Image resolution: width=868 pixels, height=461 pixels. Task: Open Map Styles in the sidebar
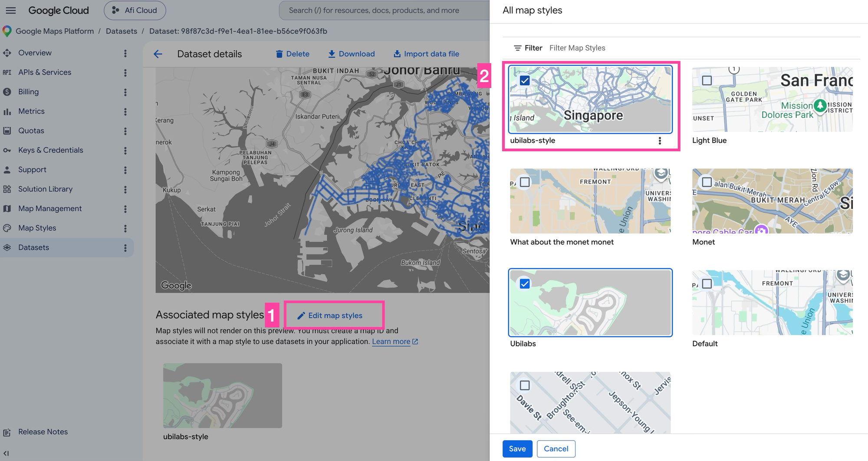point(37,228)
